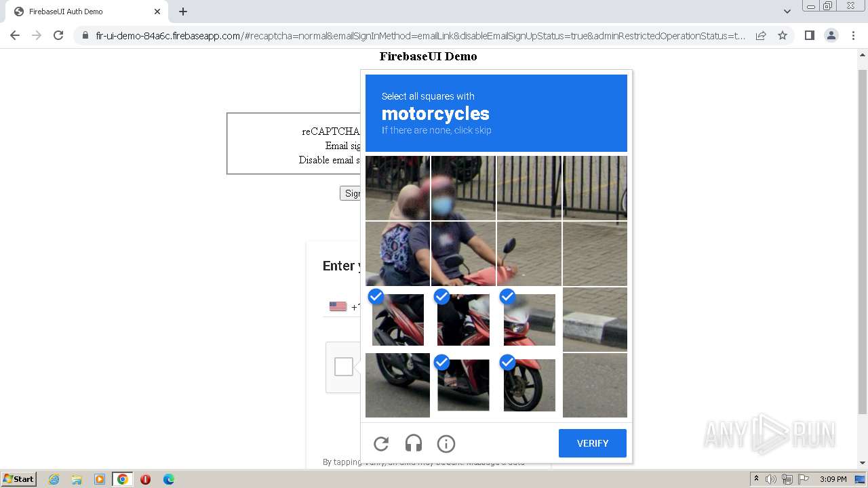Reload the page in Chrome

click(58, 35)
